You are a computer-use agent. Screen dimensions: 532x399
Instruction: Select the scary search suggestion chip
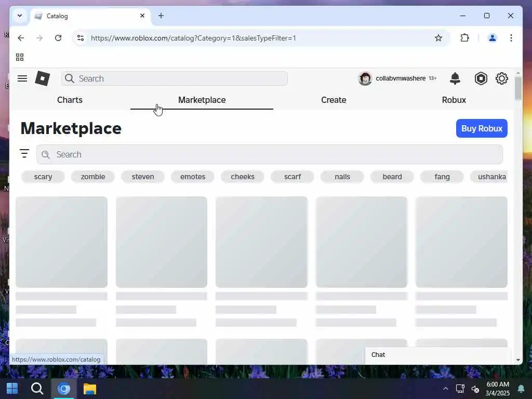tap(43, 177)
